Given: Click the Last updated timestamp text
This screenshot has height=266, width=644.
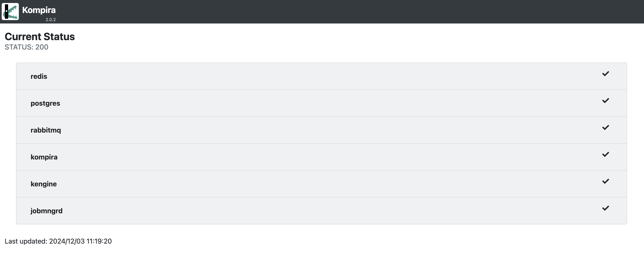Looking at the screenshot, I should (58, 241).
